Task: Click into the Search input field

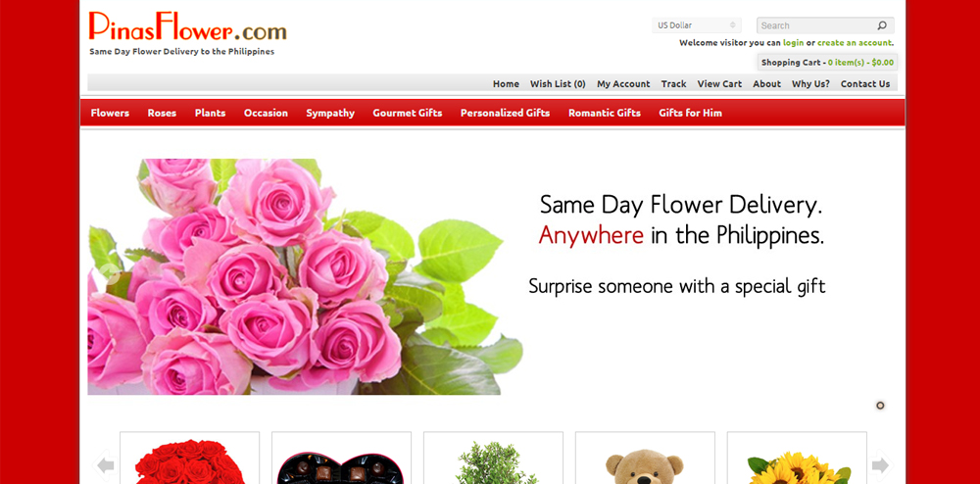Action: click(x=815, y=25)
